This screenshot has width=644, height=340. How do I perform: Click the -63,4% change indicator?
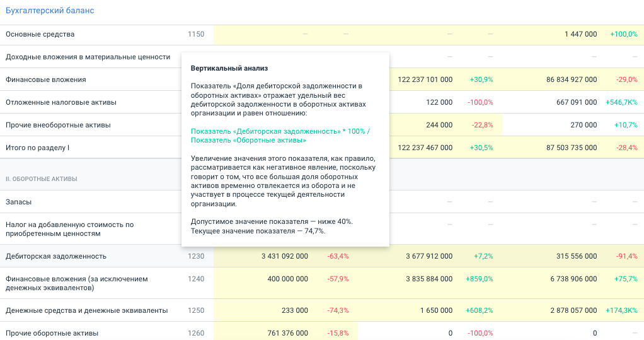[338, 256]
